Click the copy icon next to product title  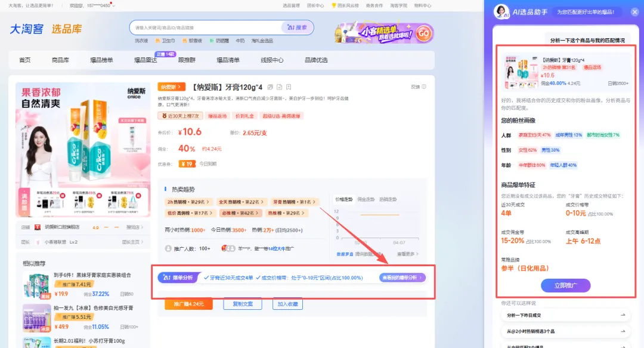(270, 87)
